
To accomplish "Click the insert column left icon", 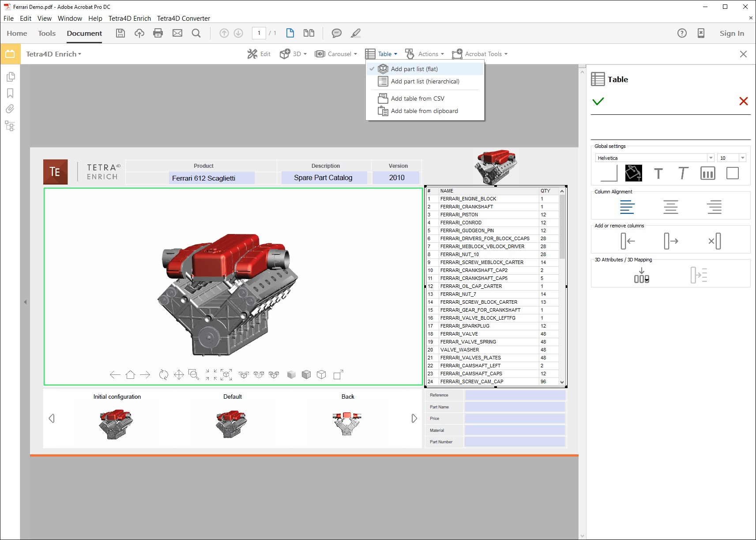I will 627,241.
